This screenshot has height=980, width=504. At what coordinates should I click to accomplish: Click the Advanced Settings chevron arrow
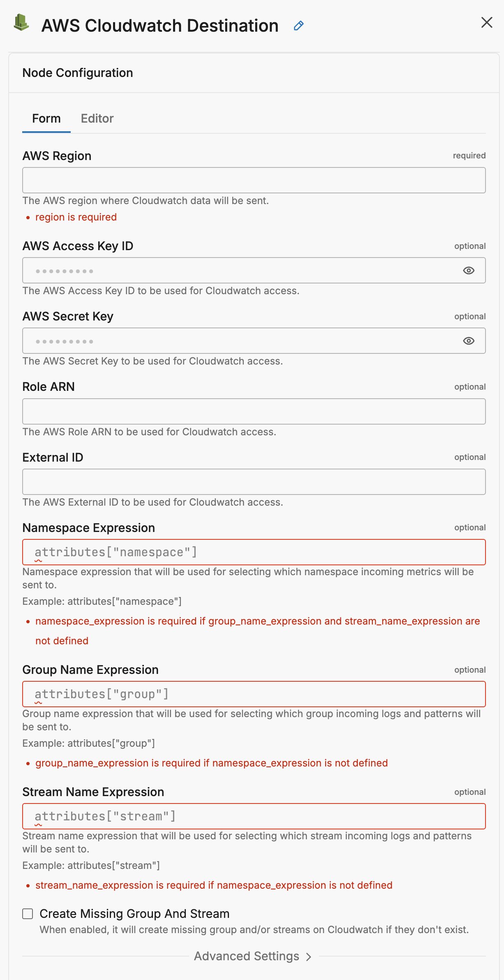pos(309,957)
